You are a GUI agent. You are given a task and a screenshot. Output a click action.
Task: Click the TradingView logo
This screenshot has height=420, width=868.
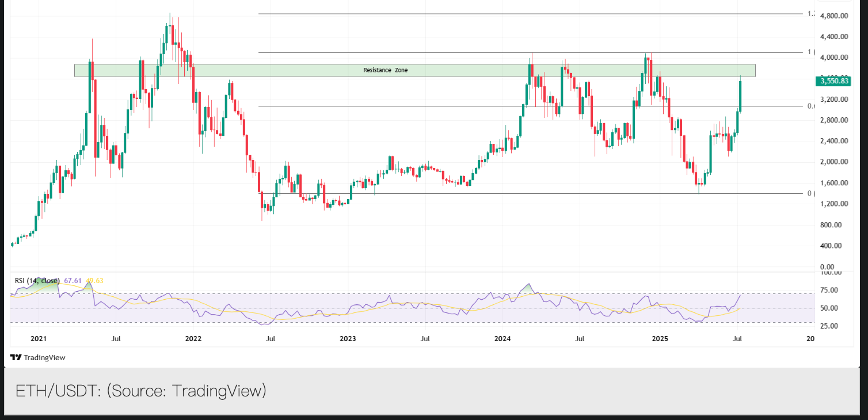coord(38,357)
